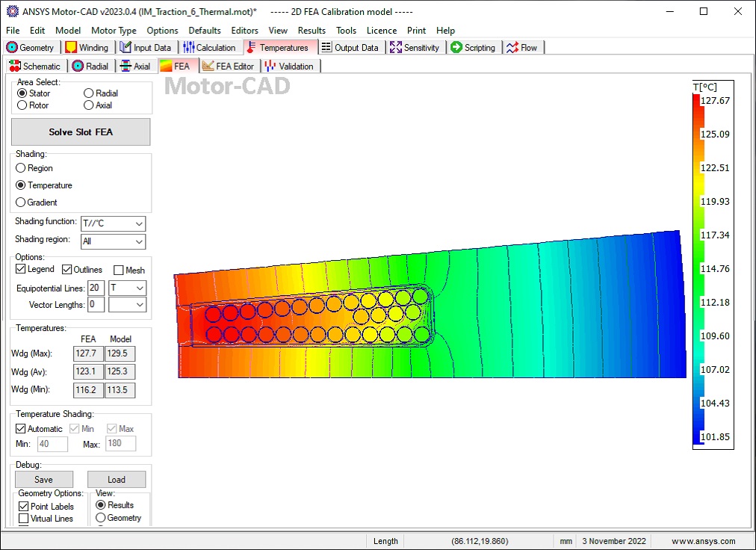Click the Equipotential Lines count field
This screenshot has width=756, height=550.
click(96, 288)
